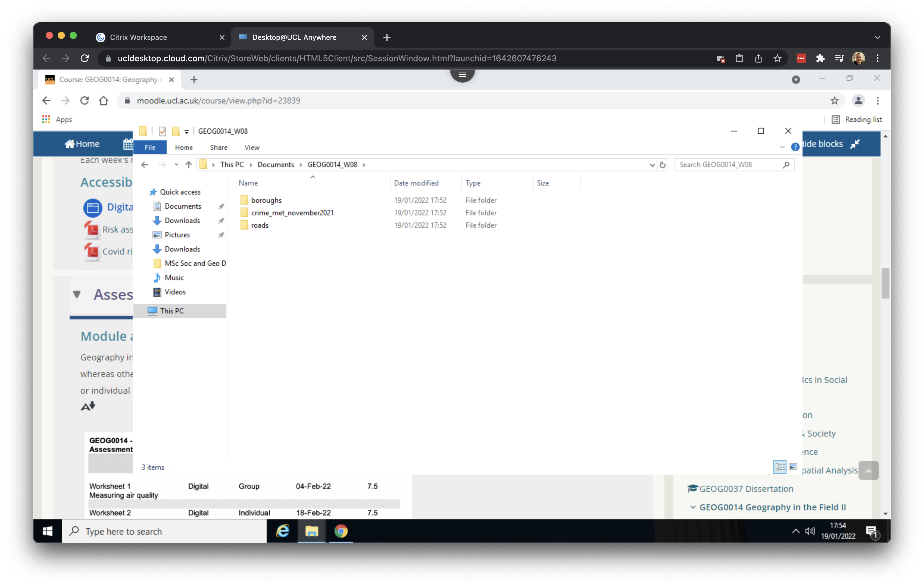This screenshot has width=924, height=587.
Task: Click the Properties icon on the Quick Access Toolbar
Action: (x=162, y=131)
